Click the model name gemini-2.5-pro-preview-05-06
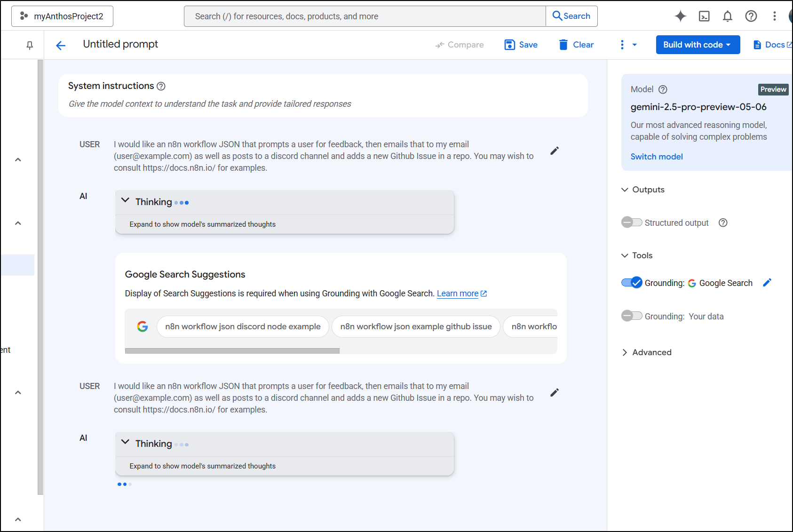The image size is (793, 532). click(698, 107)
